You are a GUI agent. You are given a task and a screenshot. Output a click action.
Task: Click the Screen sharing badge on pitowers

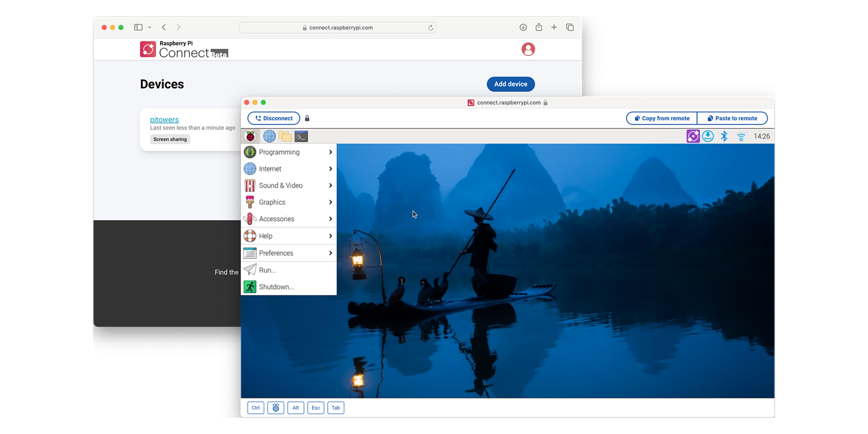click(170, 139)
